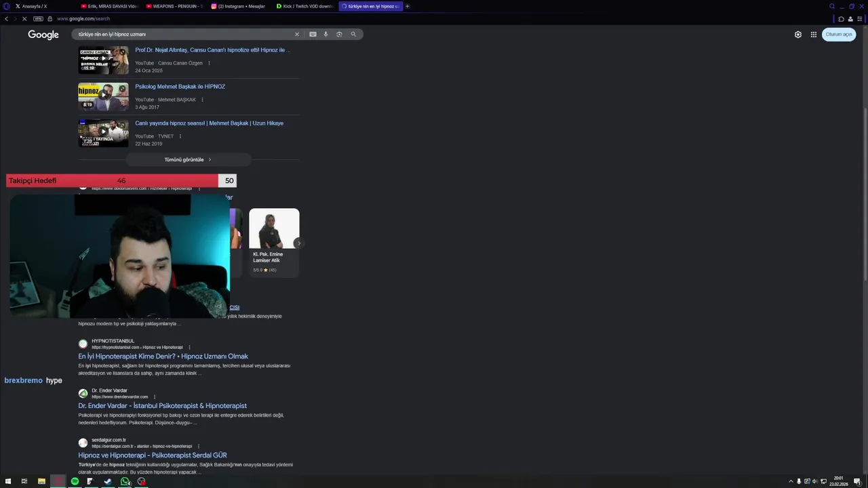Open the Windows Start menu
The height and width of the screenshot is (488, 868).
8,481
